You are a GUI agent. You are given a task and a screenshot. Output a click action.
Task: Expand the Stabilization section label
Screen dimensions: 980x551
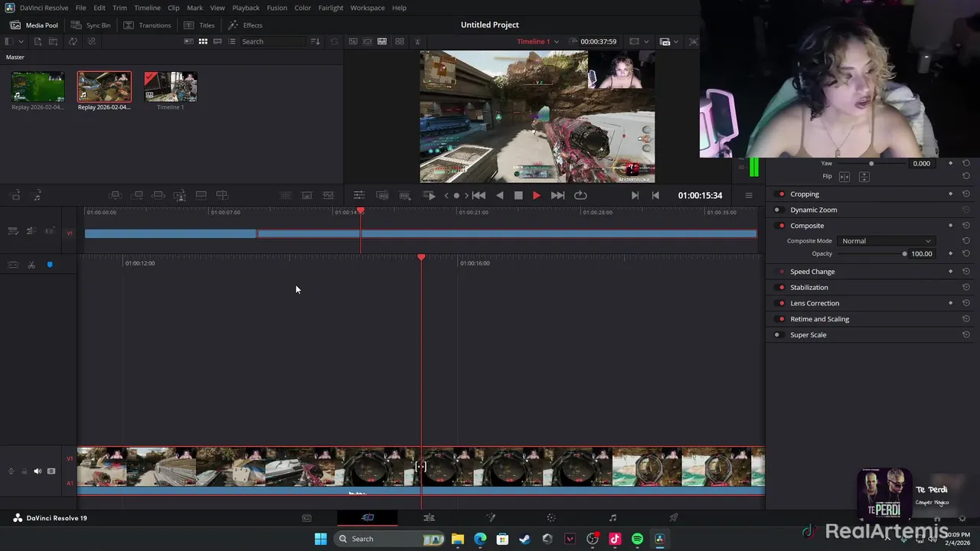[809, 288]
